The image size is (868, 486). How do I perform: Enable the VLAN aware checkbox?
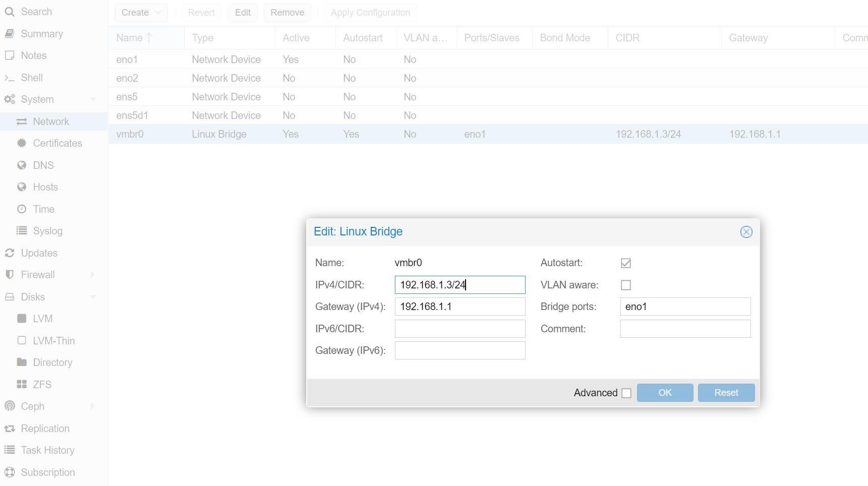pyautogui.click(x=625, y=285)
